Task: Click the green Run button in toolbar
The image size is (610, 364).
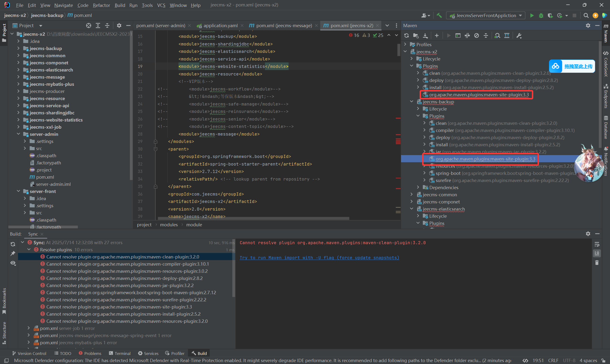Action: point(532,15)
